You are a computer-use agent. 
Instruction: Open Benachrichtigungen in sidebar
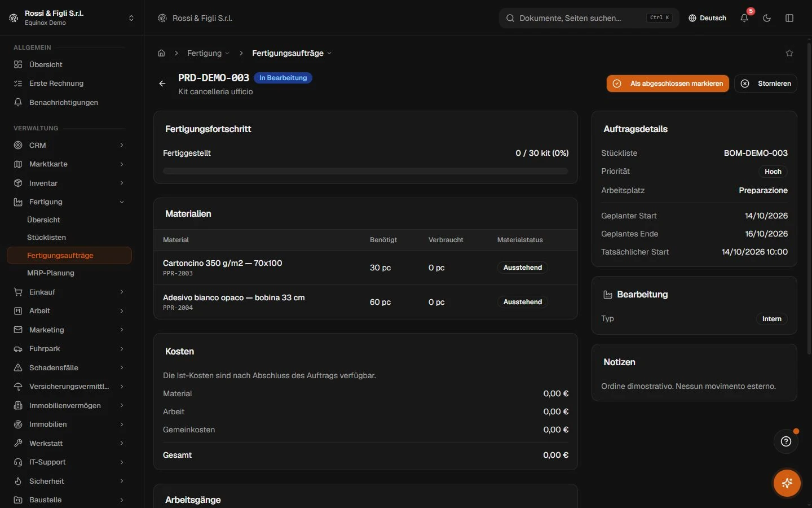click(x=69, y=102)
